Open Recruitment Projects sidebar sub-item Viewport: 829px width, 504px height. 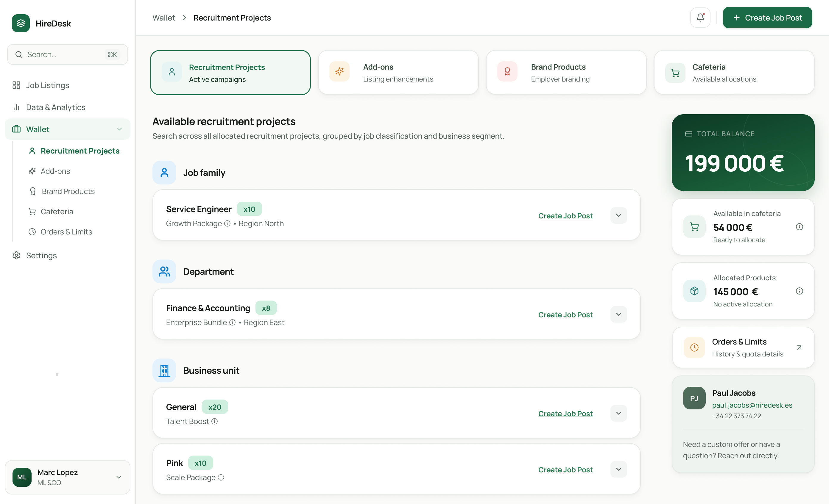coord(74,151)
